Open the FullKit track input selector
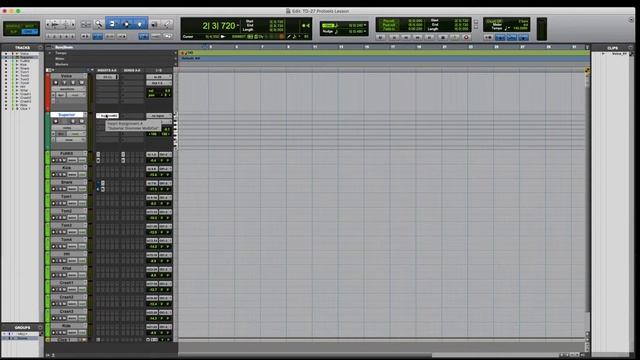This screenshot has height=360, width=640. pos(152,154)
